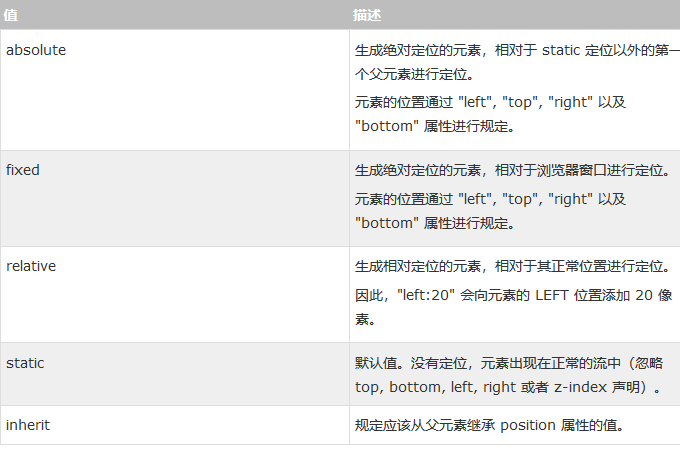Select the "fixed" value cell
Screen dimensions: 680x451
tap(23, 170)
